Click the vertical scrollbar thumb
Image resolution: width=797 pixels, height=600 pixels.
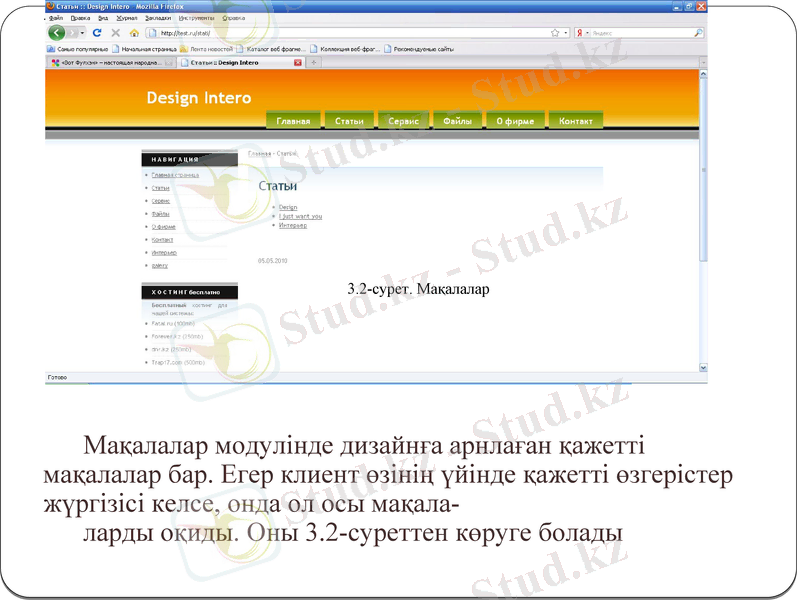pos(703,170)
